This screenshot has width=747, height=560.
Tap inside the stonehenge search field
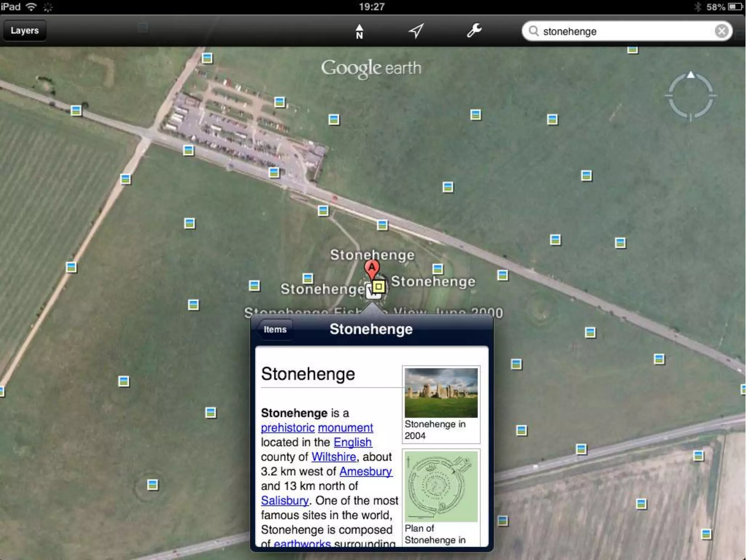click(620, 31)
